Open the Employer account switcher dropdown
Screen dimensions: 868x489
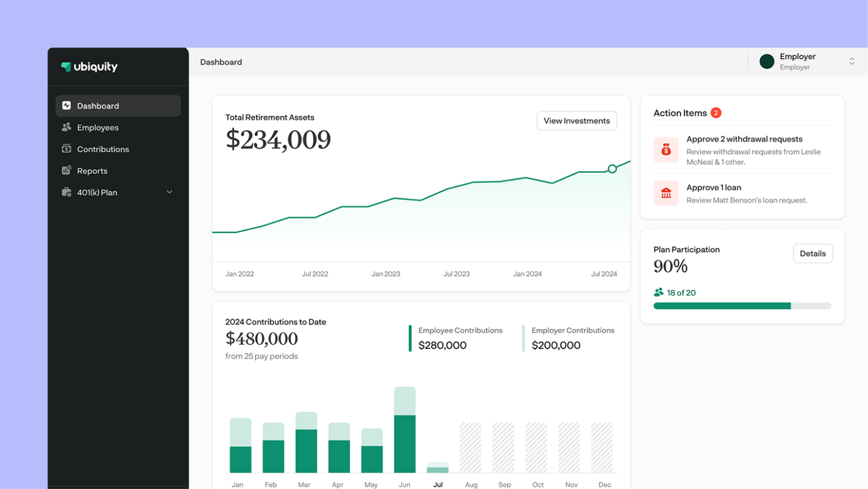[852, 61]
